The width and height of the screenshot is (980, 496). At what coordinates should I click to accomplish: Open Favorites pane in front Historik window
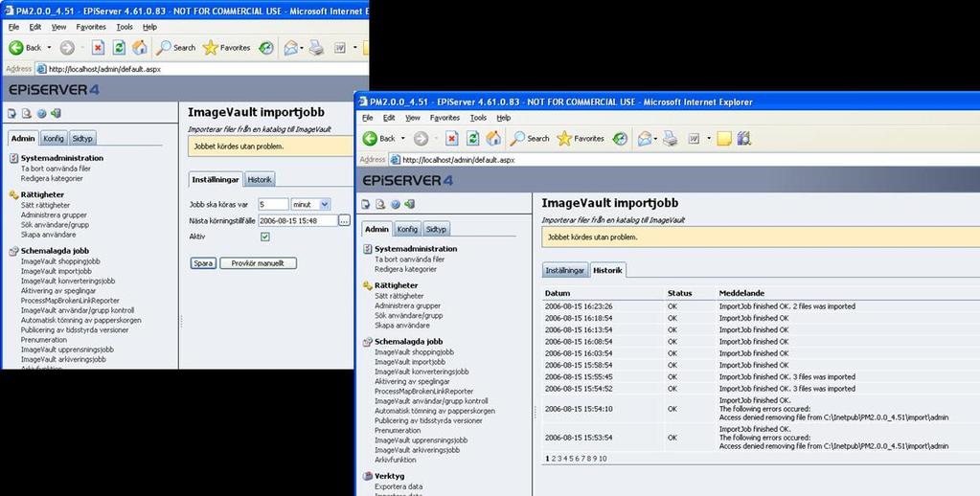[581, 138]
